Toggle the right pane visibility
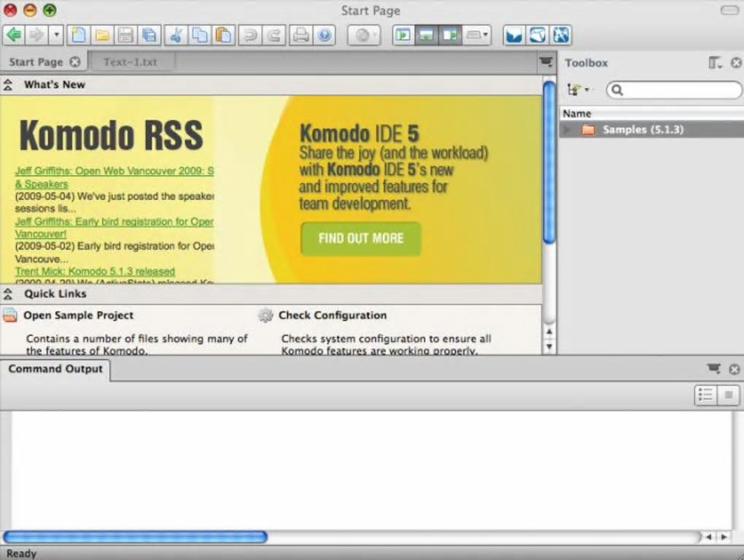744x560 pixels. click(449, 35)
